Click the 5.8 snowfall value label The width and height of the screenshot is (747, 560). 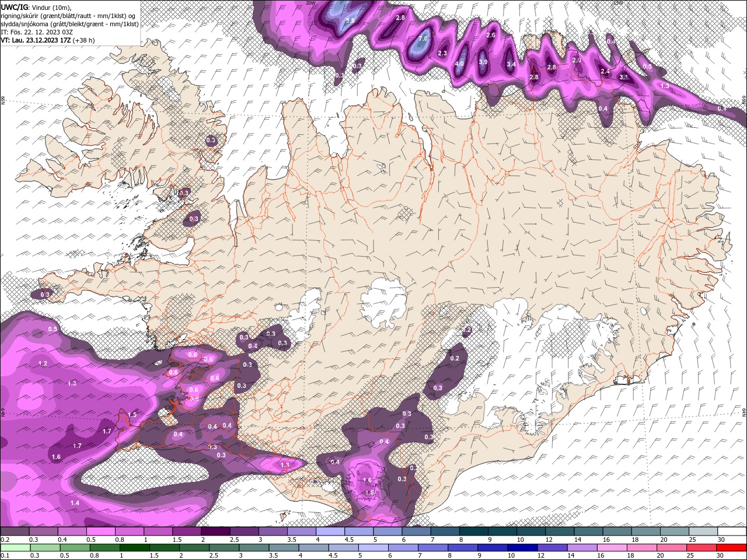point(350,20)
